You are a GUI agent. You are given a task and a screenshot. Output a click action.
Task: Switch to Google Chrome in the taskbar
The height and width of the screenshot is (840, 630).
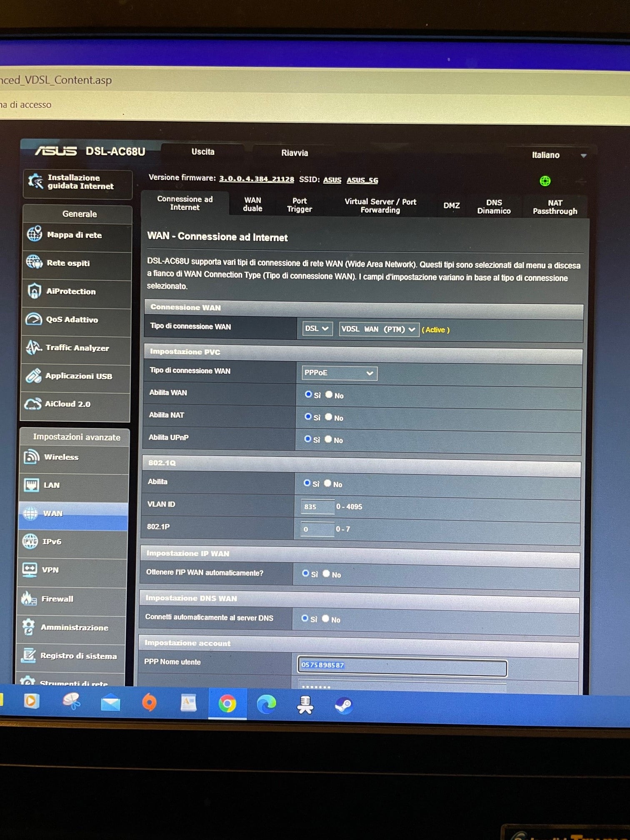[227, 704]
